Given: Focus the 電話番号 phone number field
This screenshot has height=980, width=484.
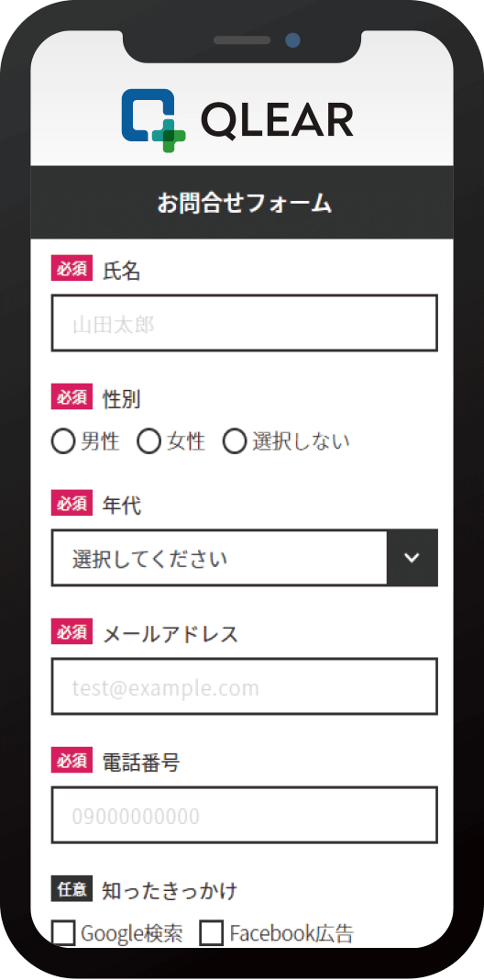Looking at the screenshot, I should (244, 815).
